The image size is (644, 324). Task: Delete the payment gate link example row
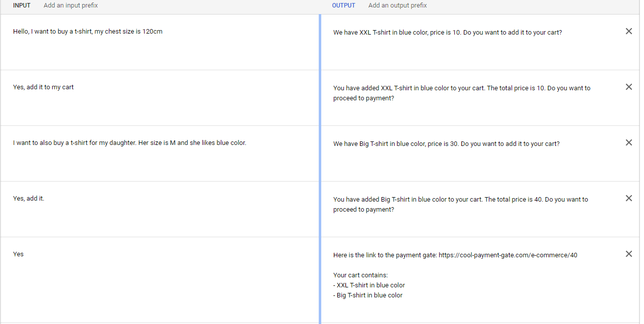pos(628,254)
